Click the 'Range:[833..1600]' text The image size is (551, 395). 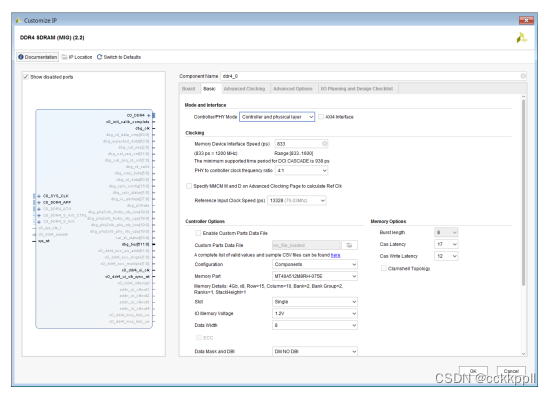coord(293,153)
